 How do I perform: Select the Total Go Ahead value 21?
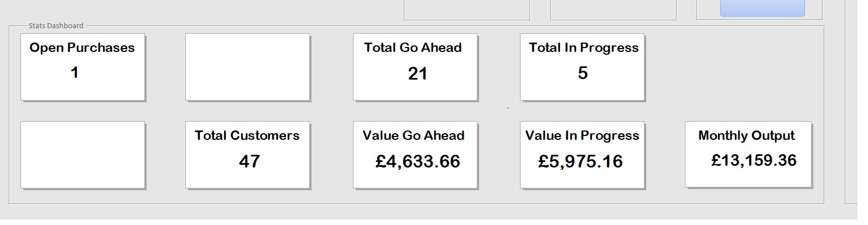pyautogui.click(x=417, y=74)
